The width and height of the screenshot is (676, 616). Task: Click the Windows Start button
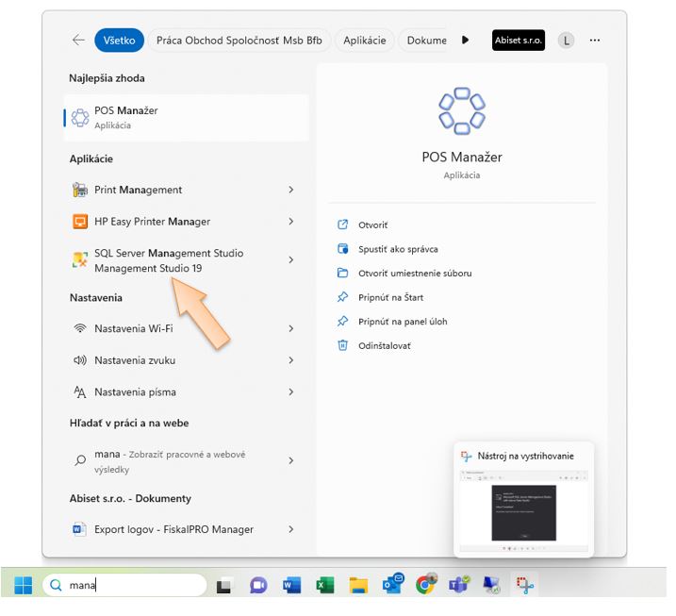tap(23, 586)
